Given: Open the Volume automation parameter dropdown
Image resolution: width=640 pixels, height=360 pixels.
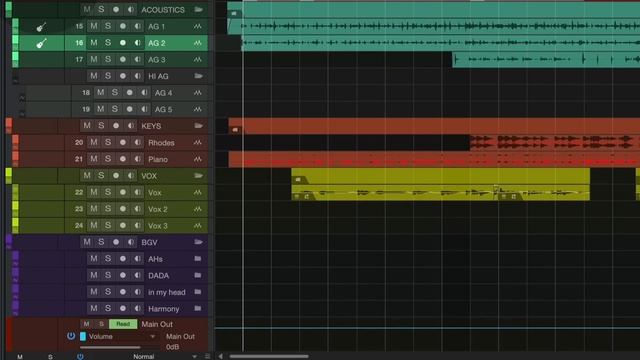Looking at the screenshot, I should tap(153, 337).
